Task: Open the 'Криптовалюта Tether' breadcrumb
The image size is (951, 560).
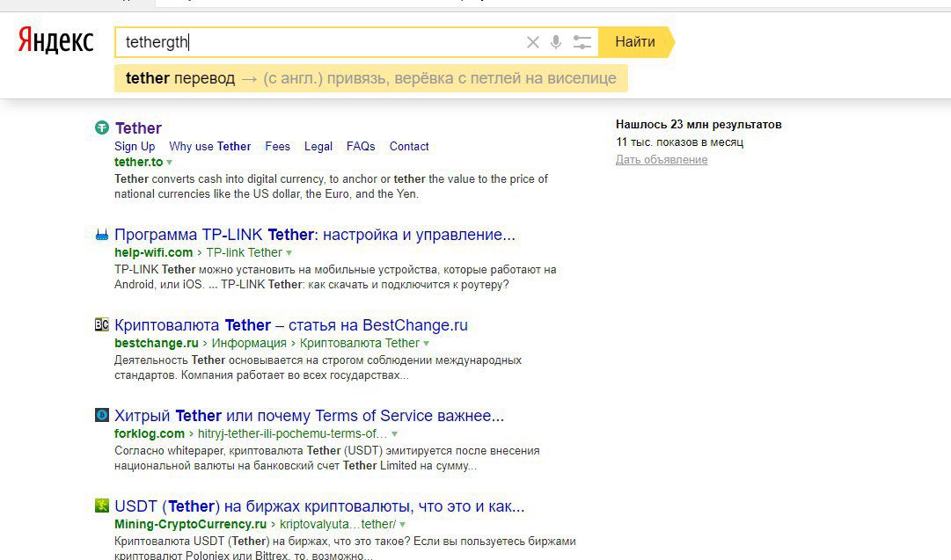Action: point(360,343)
